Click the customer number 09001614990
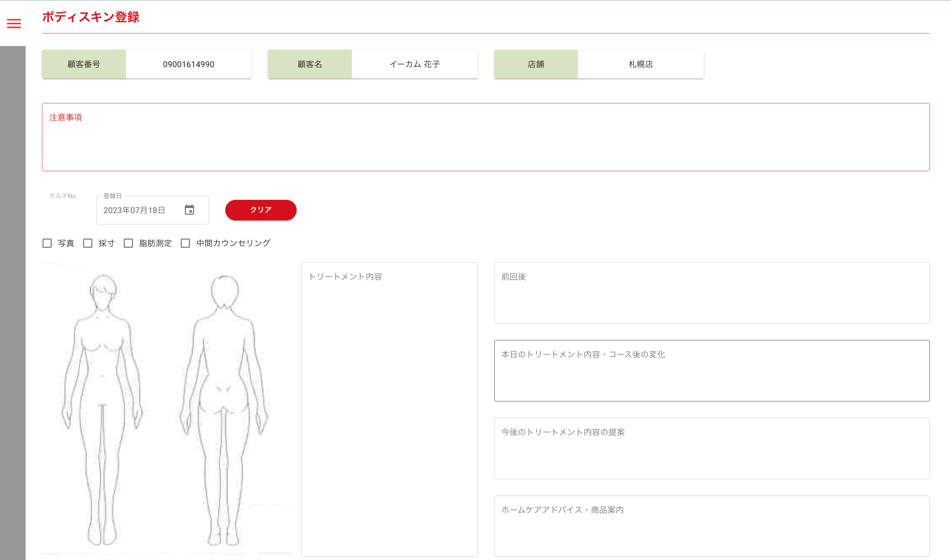Image resolution: width=951 pixels, height=560 pixels. 188,64
